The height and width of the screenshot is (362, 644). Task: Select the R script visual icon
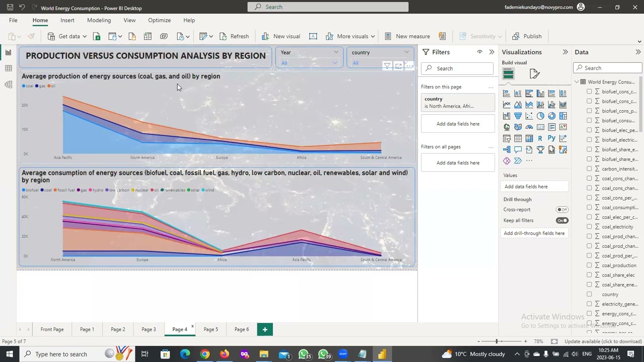540,138
